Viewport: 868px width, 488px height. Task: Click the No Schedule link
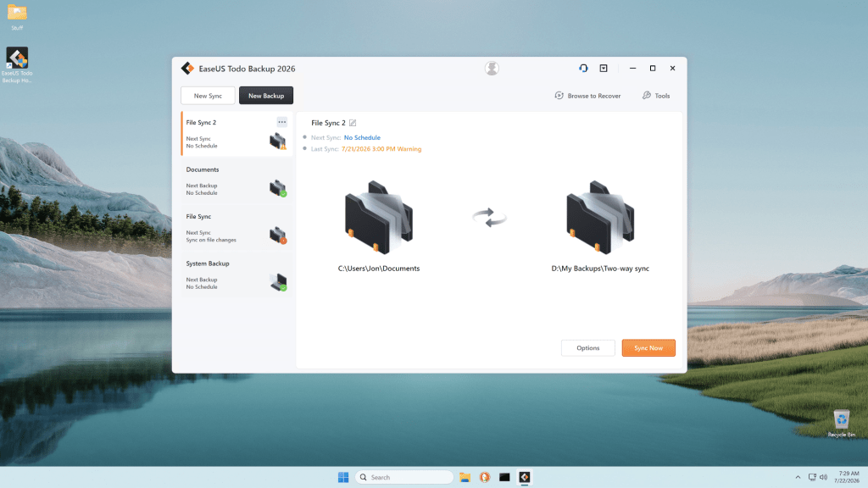click(362, 137)
